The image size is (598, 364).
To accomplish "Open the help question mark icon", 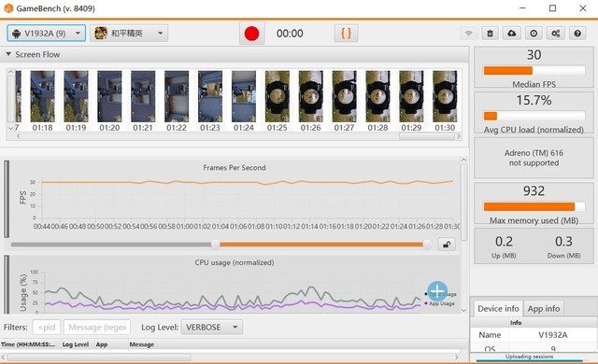I will (577, 34).
